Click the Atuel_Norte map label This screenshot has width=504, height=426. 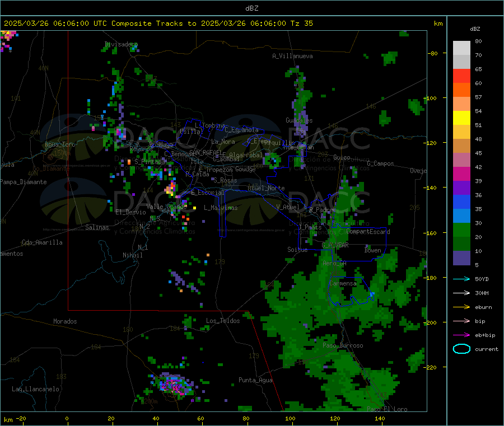point(266,188)
